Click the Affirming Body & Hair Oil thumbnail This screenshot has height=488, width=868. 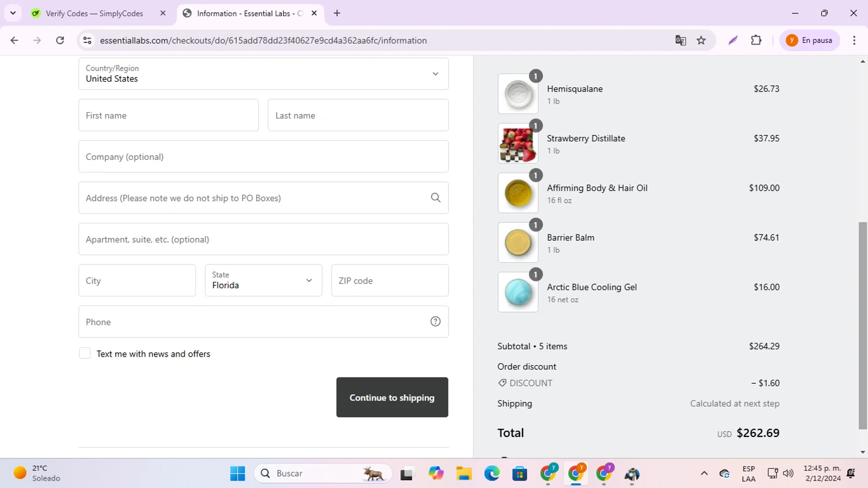[x=518, y=193]
